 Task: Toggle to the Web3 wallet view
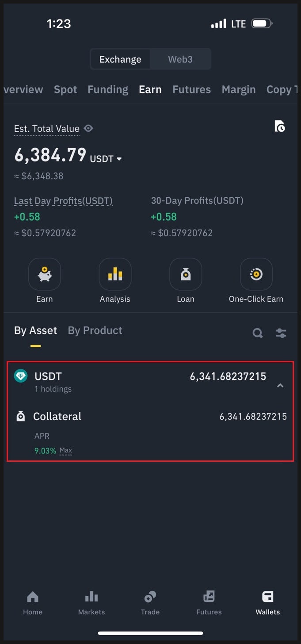click(x=180, y=59)
